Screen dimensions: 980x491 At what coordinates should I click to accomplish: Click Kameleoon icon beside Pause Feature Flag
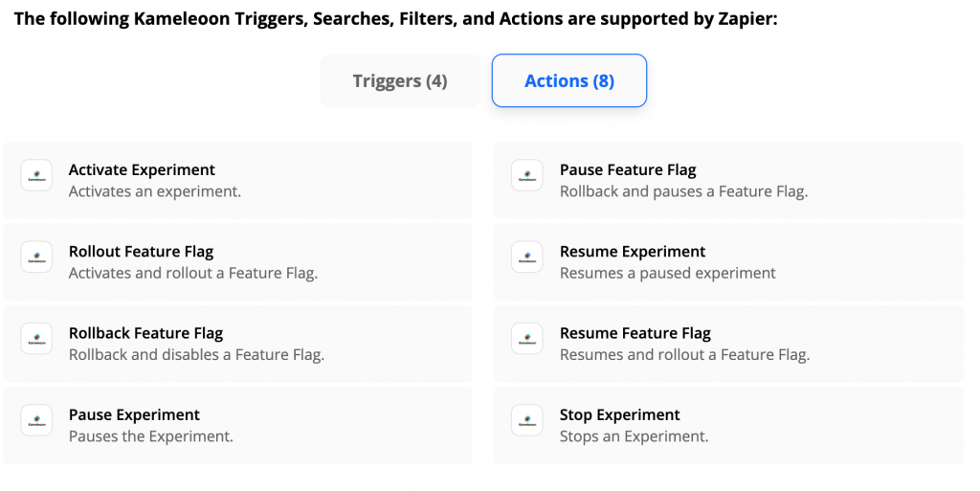[527, 176]
